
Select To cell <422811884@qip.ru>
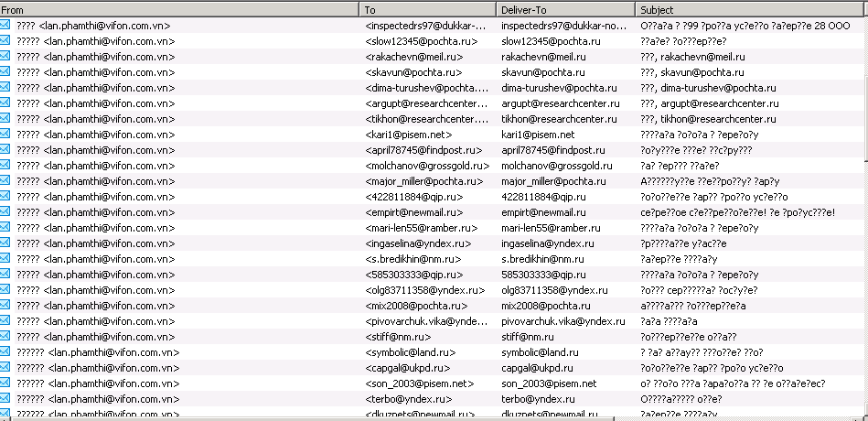click(x=414, y=197)
